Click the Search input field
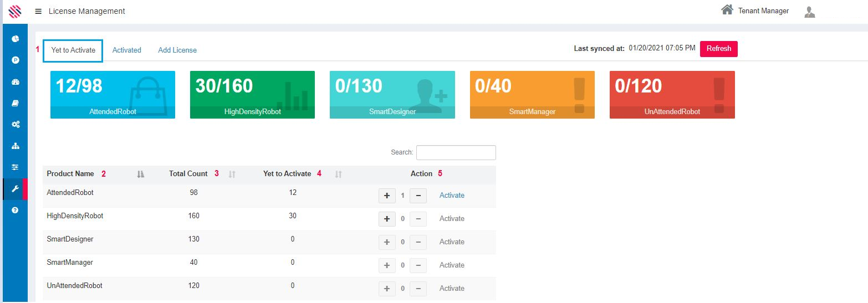The width and height of the screenshot is (868, 303). click(x=456, y=152)
